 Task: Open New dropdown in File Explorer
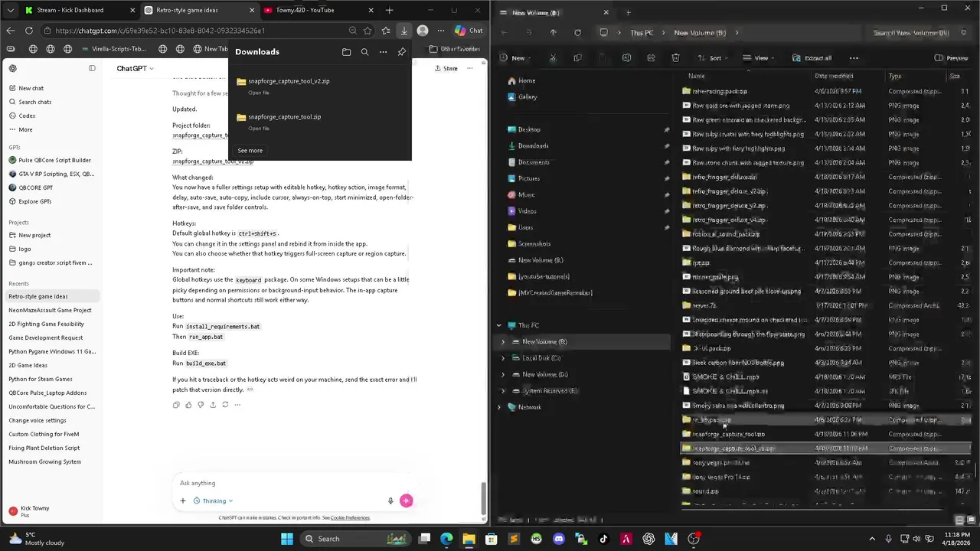click(x=516, y=58)
